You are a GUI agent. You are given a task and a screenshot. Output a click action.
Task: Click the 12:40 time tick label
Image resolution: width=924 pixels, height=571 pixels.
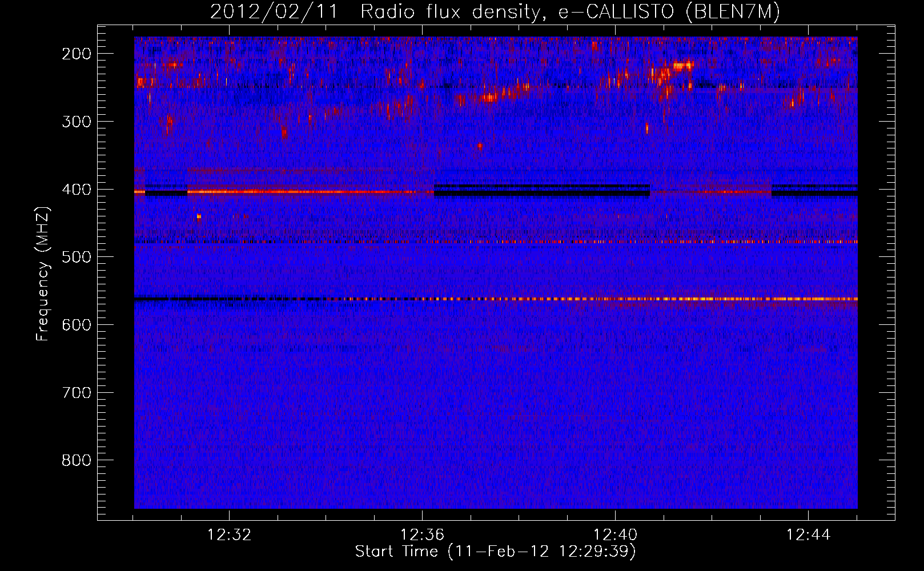[x=615, y=535]
